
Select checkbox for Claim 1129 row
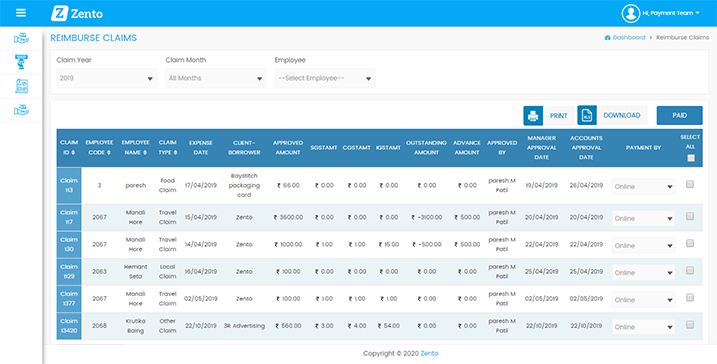[690, 270]
